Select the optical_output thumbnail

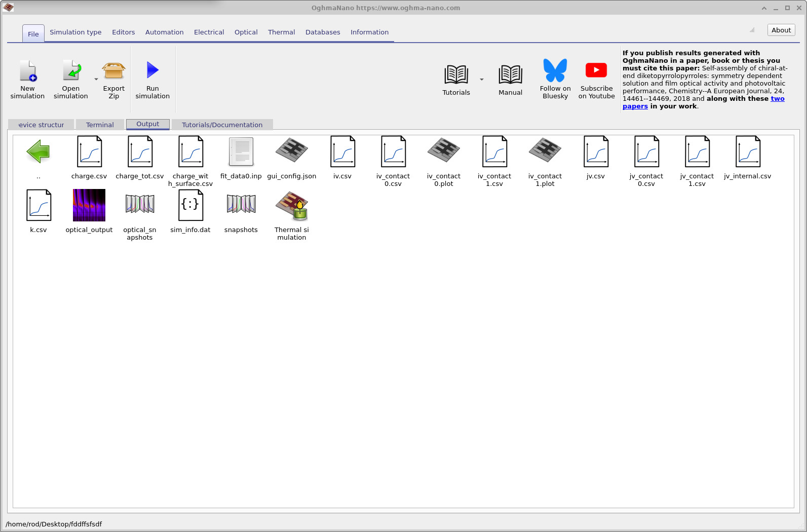pyautogui.click(x=89, y=205)
